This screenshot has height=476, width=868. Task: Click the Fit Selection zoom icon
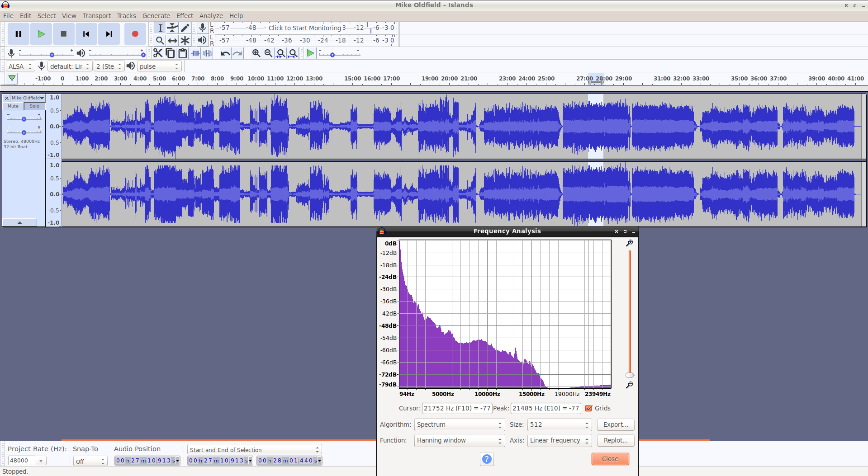pos(280,53)
